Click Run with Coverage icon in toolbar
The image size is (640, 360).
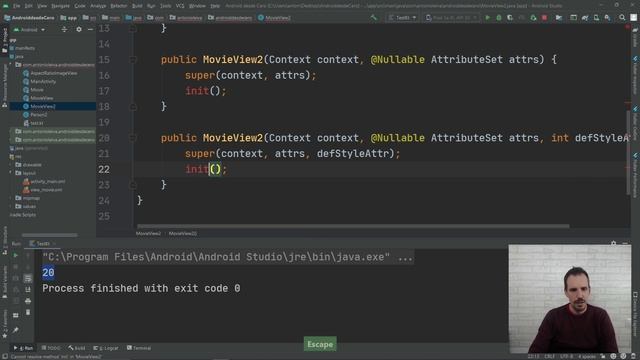click(510, 18)
